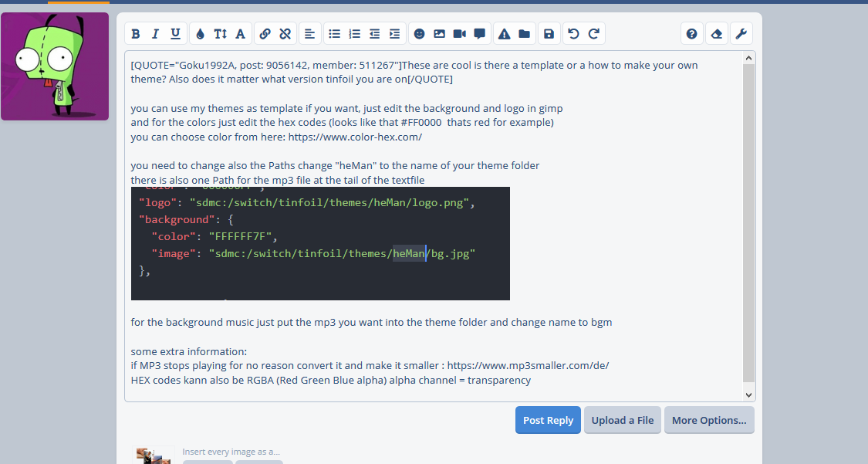Click the embedded code screenshot image
This screenshot has width=868, height=464.
click(x=320, y=244)
